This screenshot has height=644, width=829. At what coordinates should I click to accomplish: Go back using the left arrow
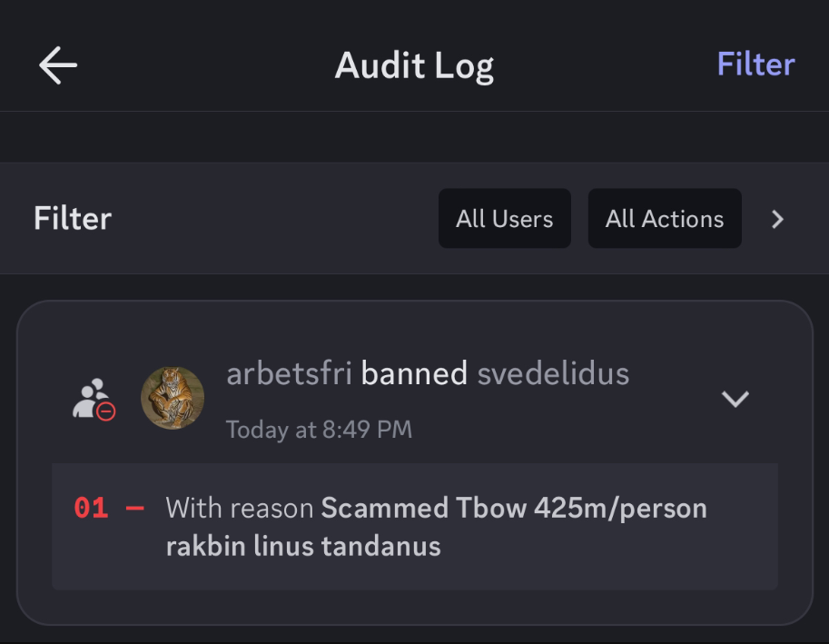[x=58, y=65]
